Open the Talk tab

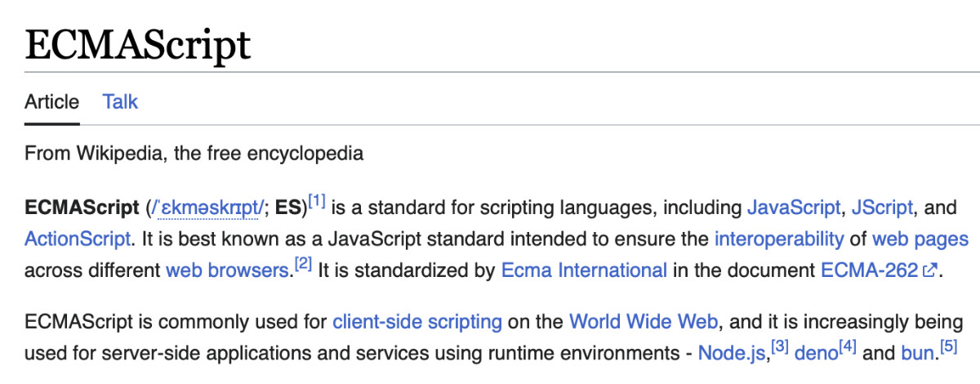click(120, 102)
